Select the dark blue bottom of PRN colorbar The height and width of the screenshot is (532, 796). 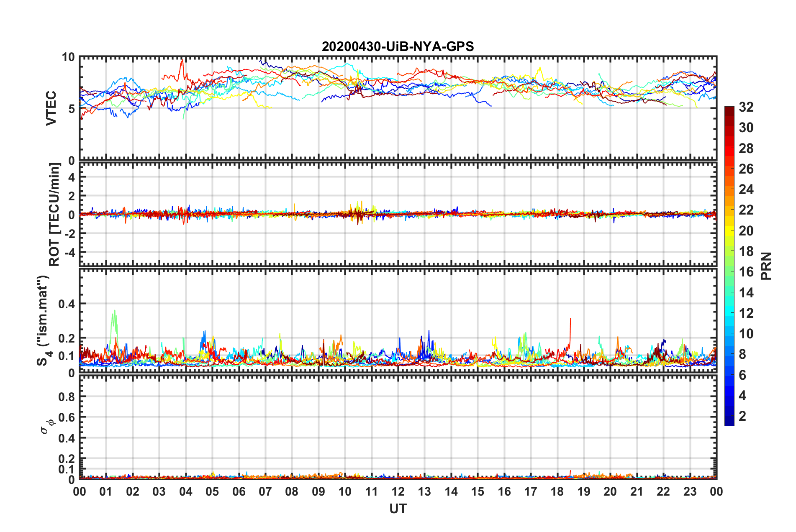tap(729, 421)
